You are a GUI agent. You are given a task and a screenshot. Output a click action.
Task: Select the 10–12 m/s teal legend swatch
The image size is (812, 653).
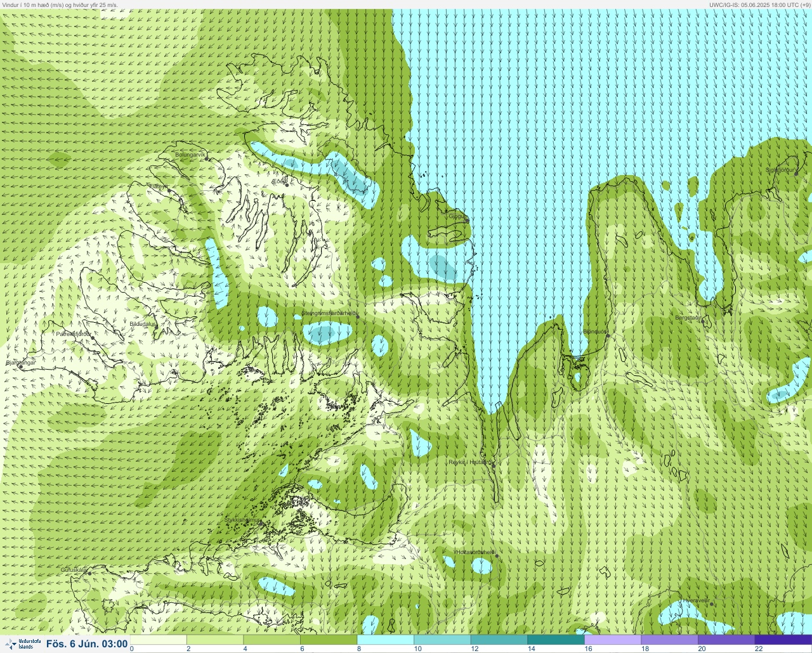(443, 640)
